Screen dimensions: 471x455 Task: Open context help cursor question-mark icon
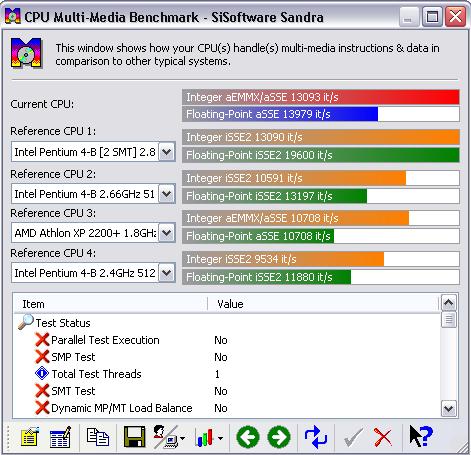pos(421,436)
